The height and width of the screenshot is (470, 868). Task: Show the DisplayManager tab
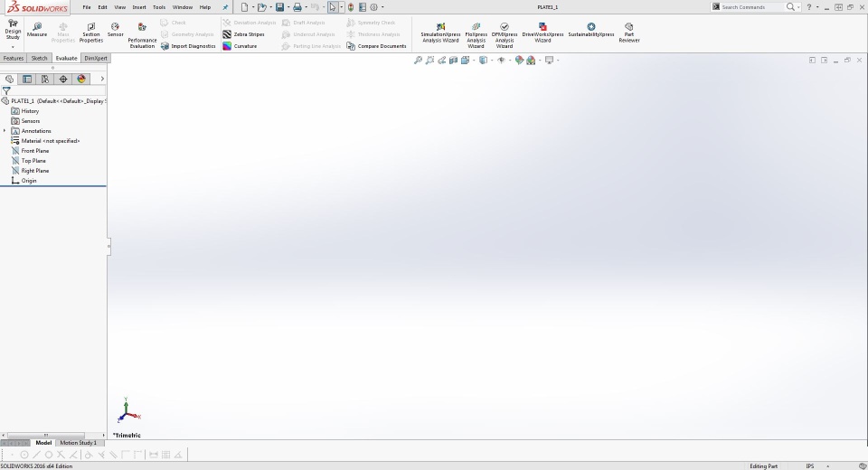click(81, 80)
